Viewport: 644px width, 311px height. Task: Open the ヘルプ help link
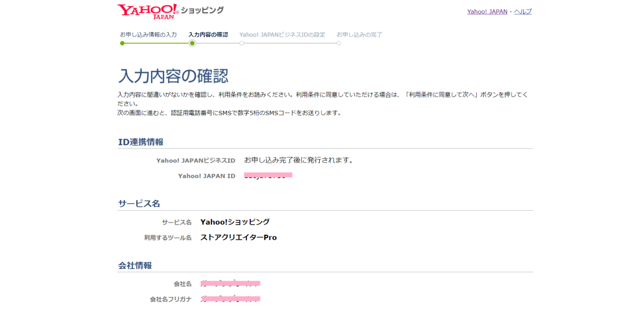point(523,11)
